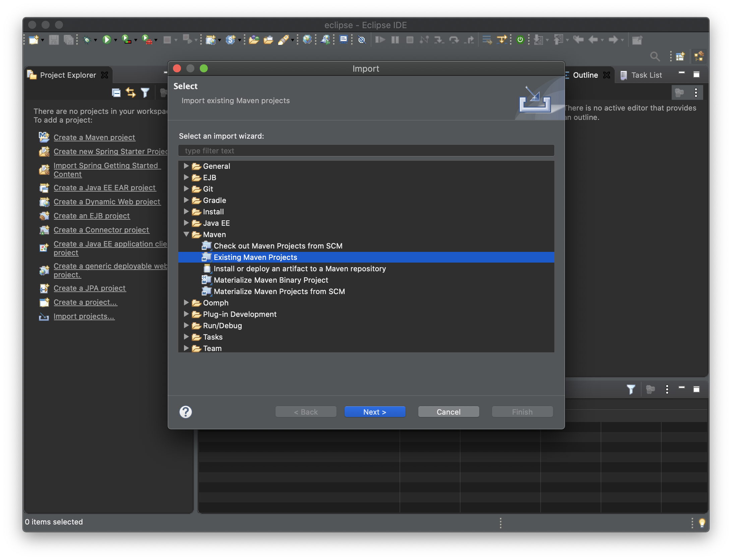Select the Outline tab
This screenshot has height=560, width=732.
coord(585,75)
